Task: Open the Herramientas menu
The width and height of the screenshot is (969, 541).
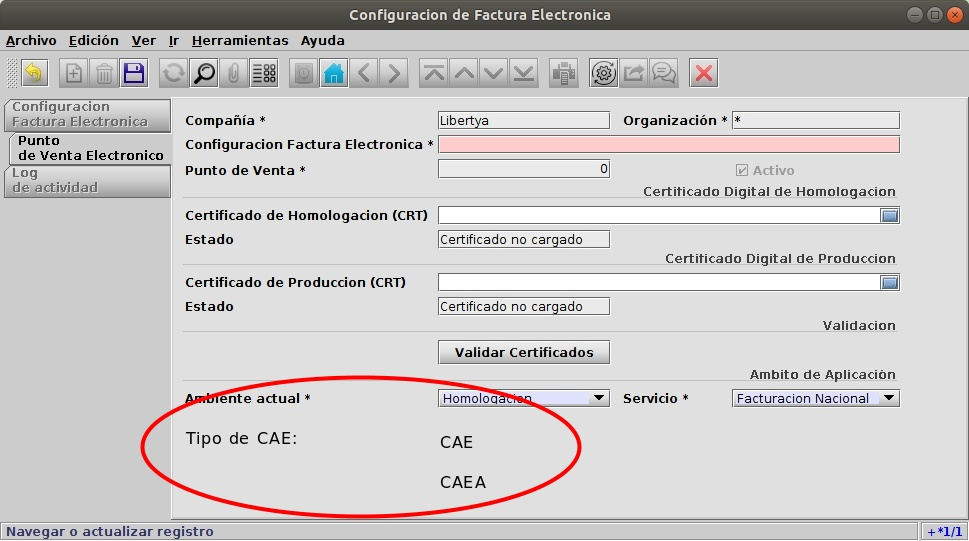Action: (x=240, y=41)
